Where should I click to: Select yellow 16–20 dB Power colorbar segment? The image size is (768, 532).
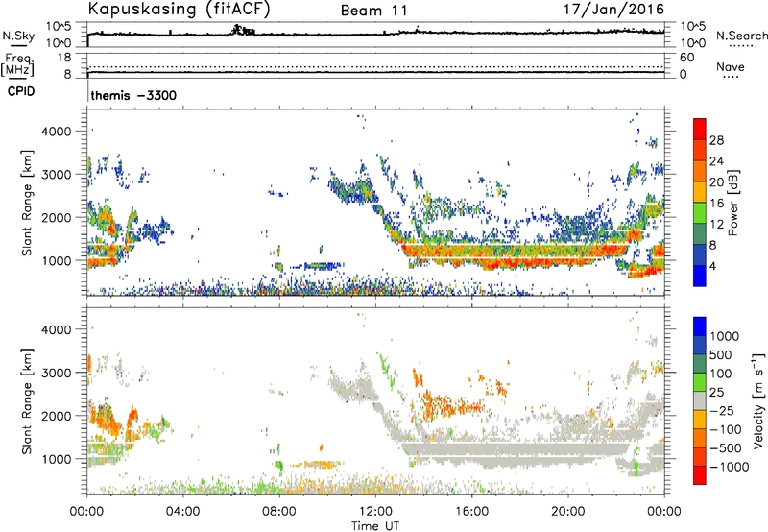[700, 192]
